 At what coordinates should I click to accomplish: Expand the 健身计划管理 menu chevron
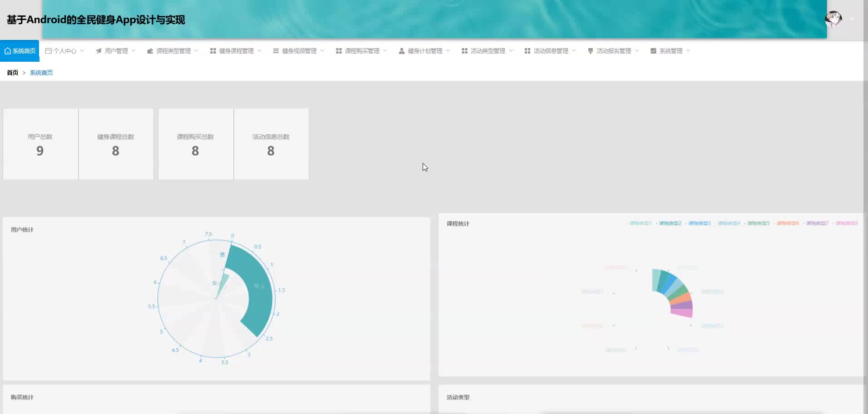coord(448,50)
